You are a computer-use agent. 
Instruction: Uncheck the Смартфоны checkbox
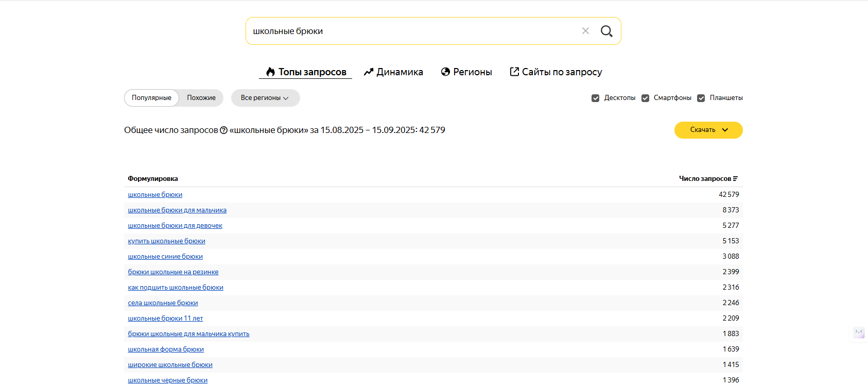click(645, 98)
